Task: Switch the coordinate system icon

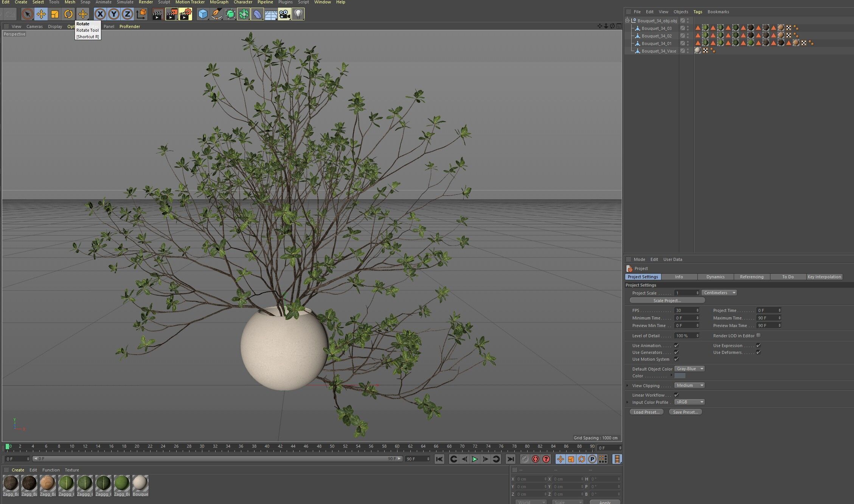Action: pos(141,14)
